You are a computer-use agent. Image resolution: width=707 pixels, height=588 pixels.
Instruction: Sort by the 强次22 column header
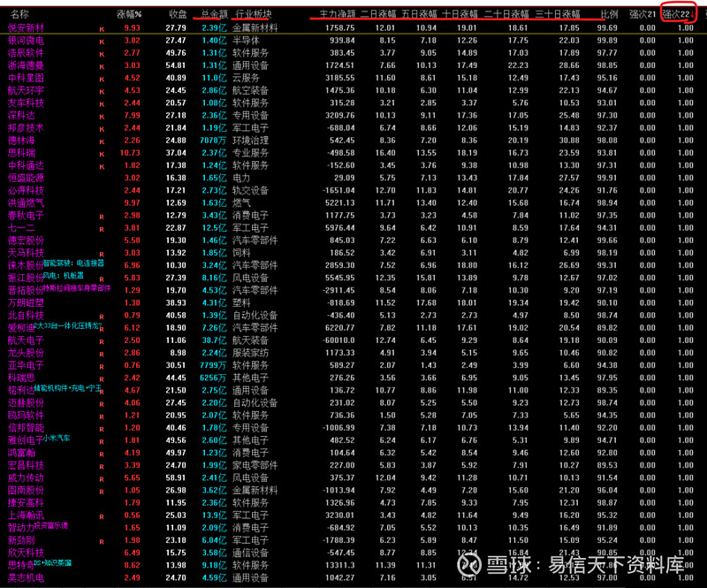pos(677,14)
